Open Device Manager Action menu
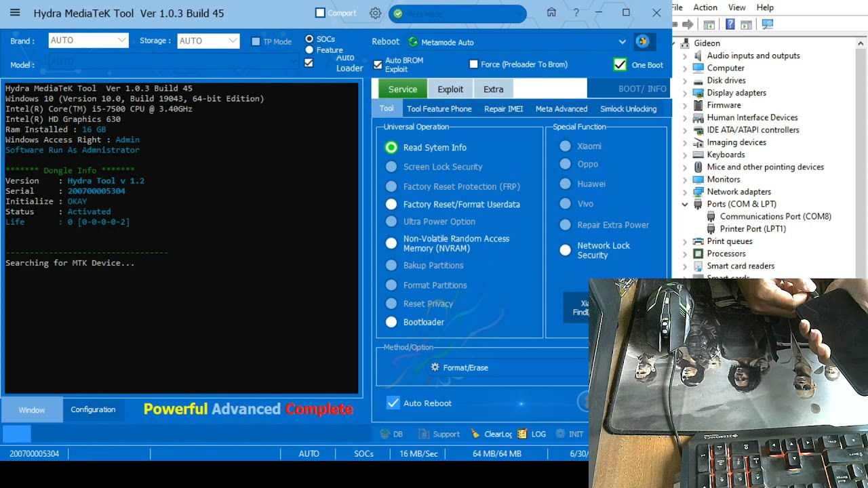 click(705, 7)
